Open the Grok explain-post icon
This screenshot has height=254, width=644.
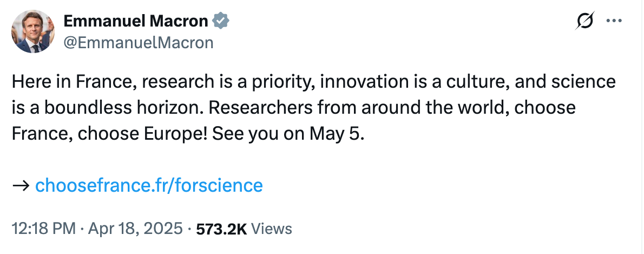click(x=586, y=21)
